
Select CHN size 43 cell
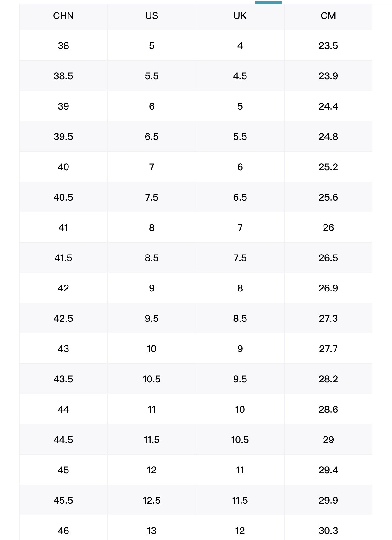pos(63,349)
